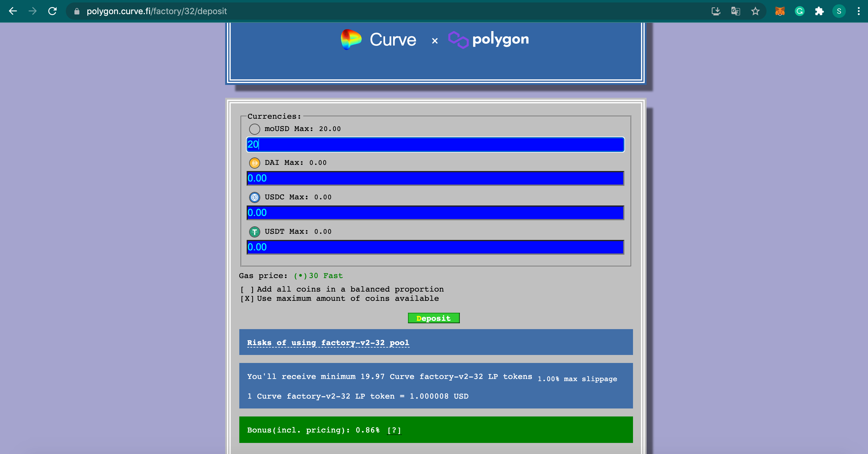This screenshot has width=868, height=454.
Task: Focus the DAI amount field
Action: tap(435, 178)
